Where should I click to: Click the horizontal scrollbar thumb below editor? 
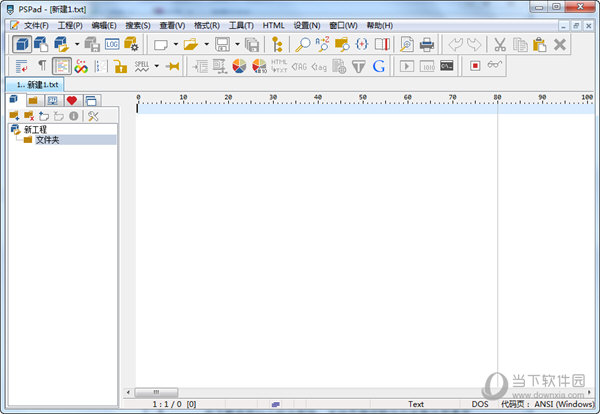(x=156, y=392)
